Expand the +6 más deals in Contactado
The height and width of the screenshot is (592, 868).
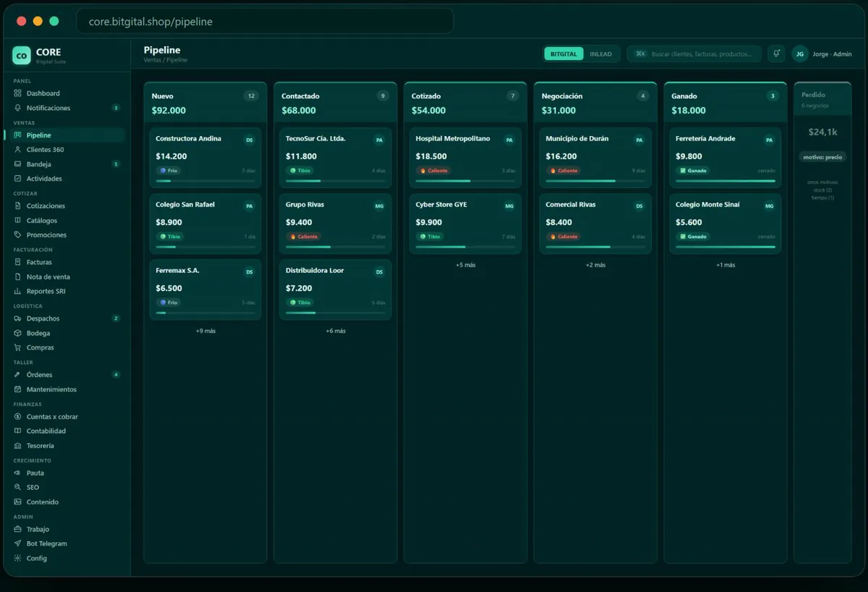click(x=336, y=331)
